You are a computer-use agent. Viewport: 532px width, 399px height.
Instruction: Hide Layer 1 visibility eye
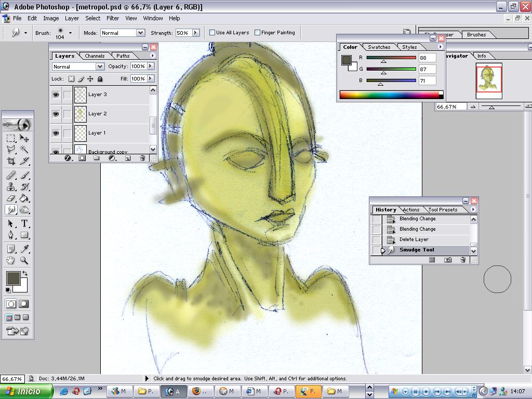[56, 133]
